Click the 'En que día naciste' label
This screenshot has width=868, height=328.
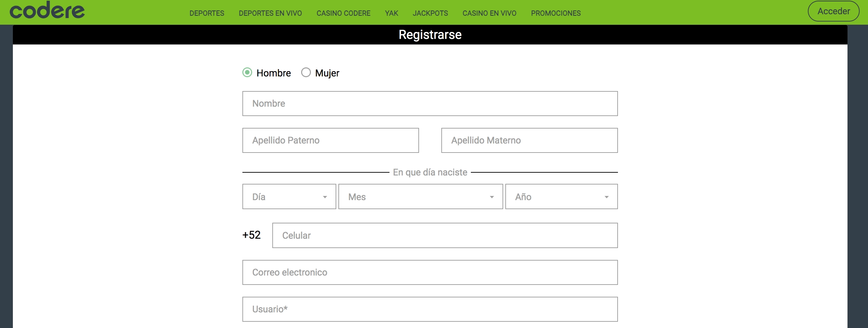coord(430,172)
